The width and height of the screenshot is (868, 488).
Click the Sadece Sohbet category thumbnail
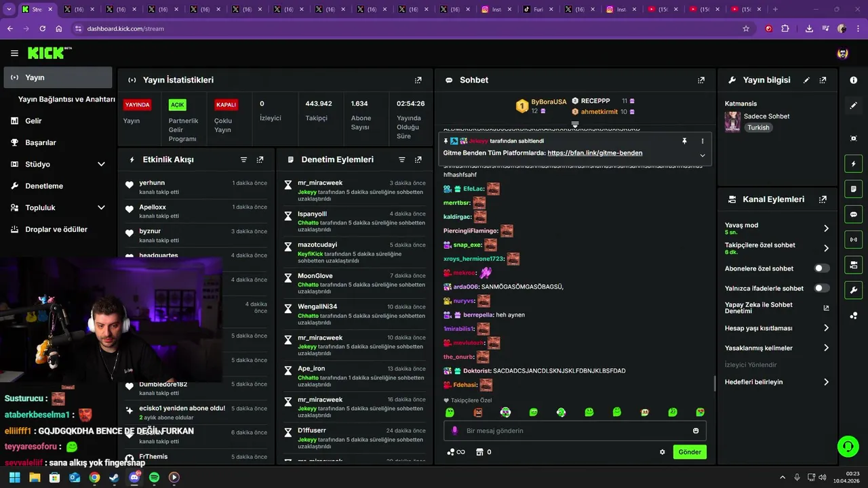coord(732,122)
